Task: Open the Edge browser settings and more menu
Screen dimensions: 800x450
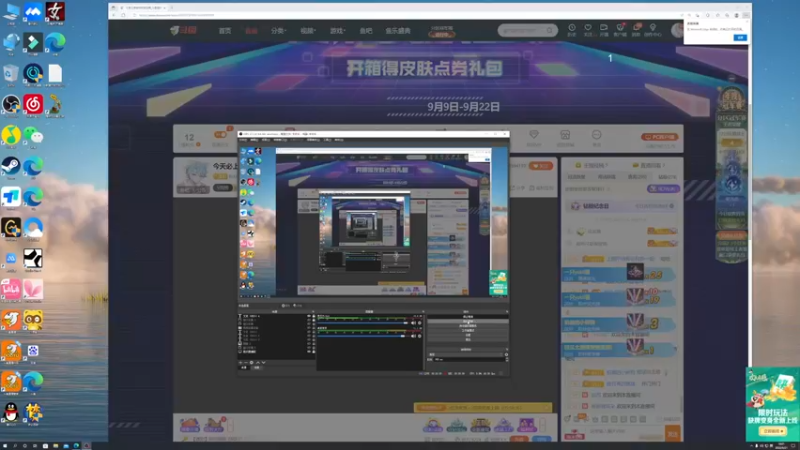Action: [x=745, y=15]
